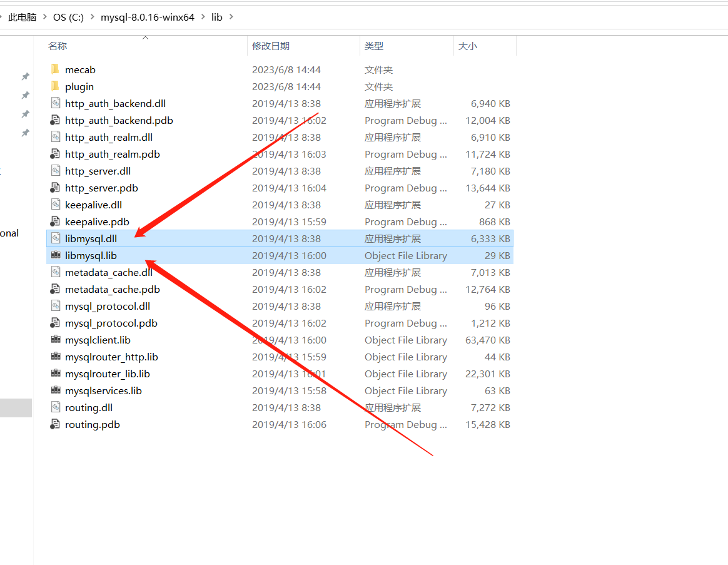Click lib segment in address bar

coord(217,17)
